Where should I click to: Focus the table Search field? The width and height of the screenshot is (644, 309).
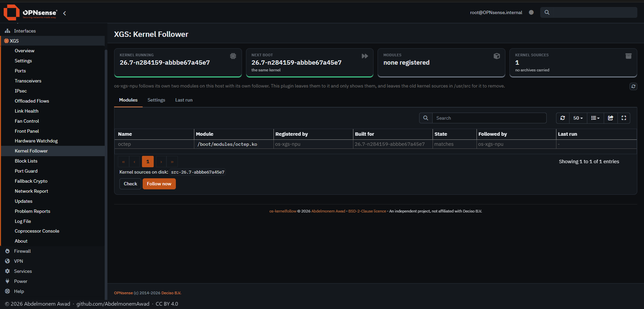489,118
